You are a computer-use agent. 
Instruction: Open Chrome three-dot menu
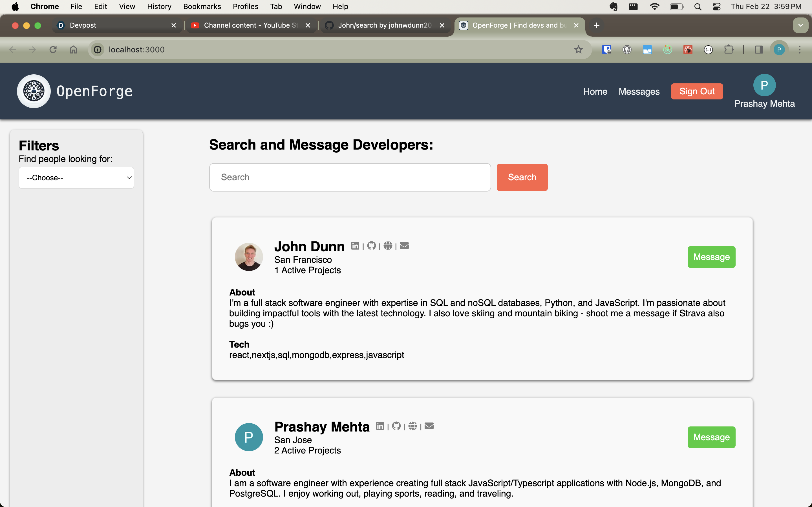pyautogui.click(x=799, y=50)
